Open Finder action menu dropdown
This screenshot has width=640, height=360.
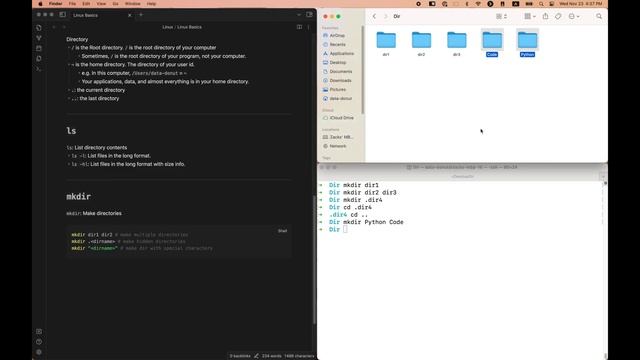point(573,16)
